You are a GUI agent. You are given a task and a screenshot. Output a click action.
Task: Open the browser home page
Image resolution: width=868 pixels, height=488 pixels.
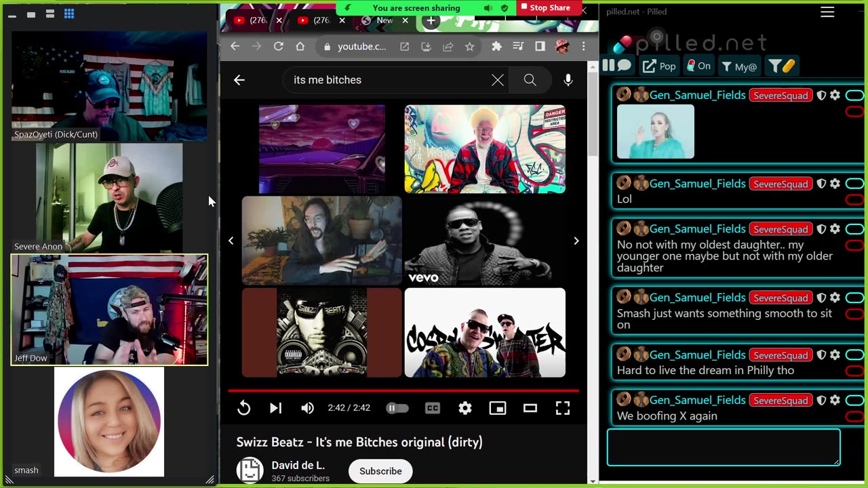point(300,46)
